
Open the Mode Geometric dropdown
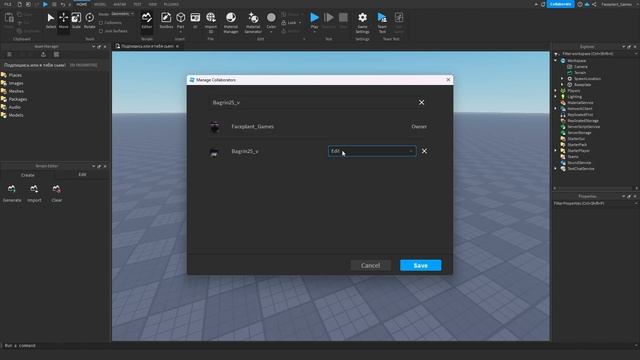tap(122, 14)
